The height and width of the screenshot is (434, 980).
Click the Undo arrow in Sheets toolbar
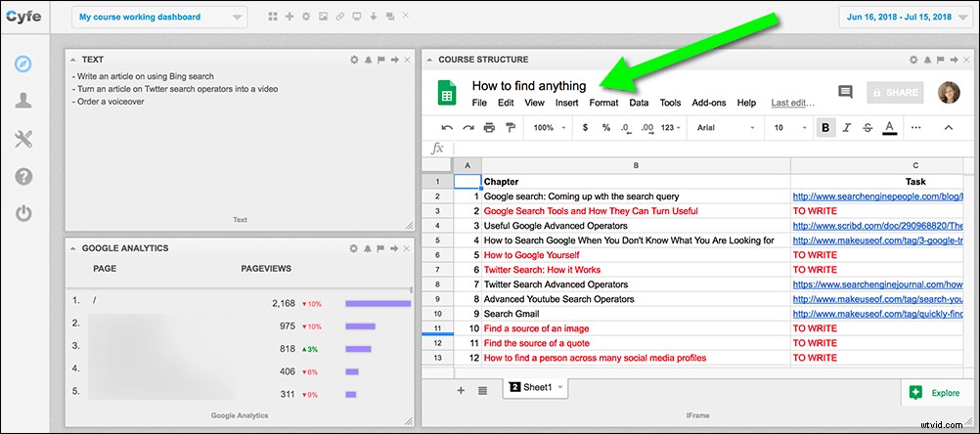click(448, 127)
